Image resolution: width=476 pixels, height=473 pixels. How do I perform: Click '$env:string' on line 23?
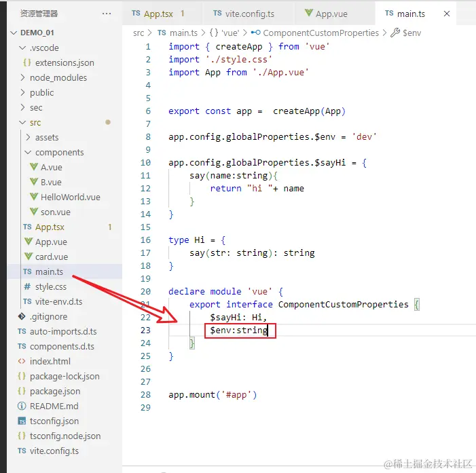[239, 330]
